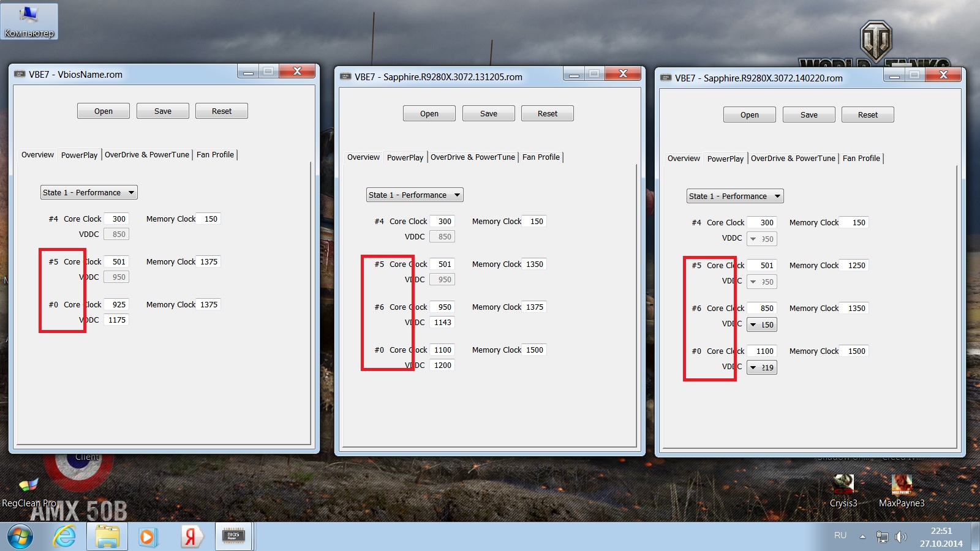The width and height of the screenshot is (980, 551).
Task: Expand State dropdown in VbiosName.rom window
Action: [x=89, y=192]
